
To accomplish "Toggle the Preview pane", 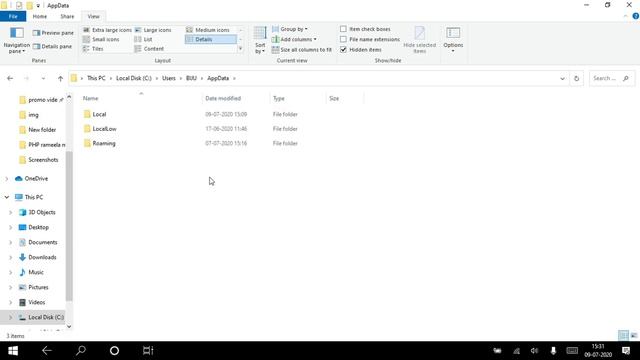I will pos(53,33).
